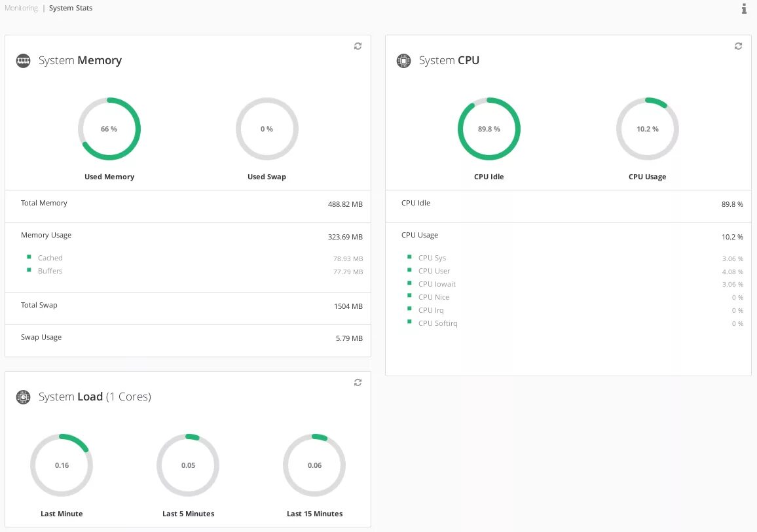
Task: Click the System Memory heading
Action: point(80,60)
